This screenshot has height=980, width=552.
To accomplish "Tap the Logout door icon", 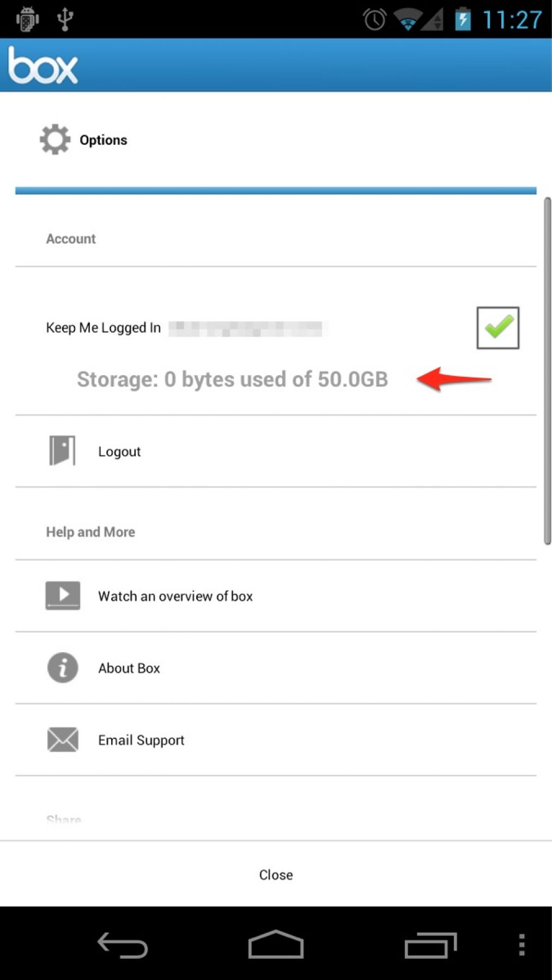I will pos(62,451).
